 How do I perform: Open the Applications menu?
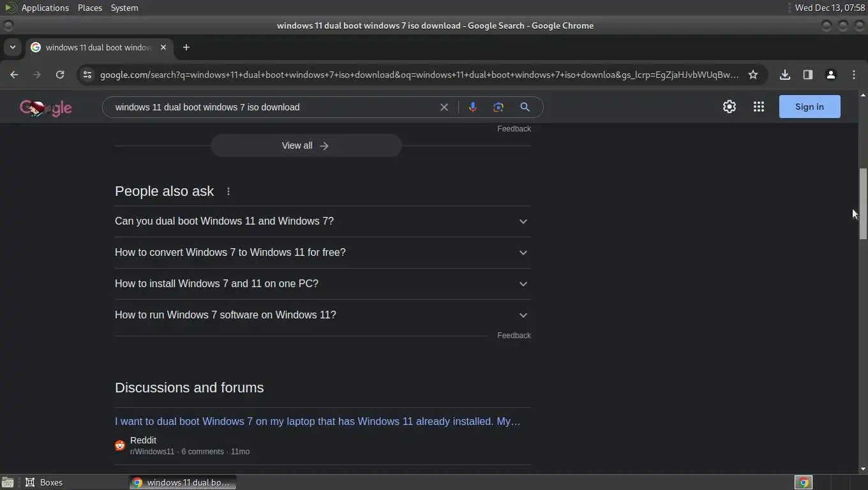(x=45, y=8)
